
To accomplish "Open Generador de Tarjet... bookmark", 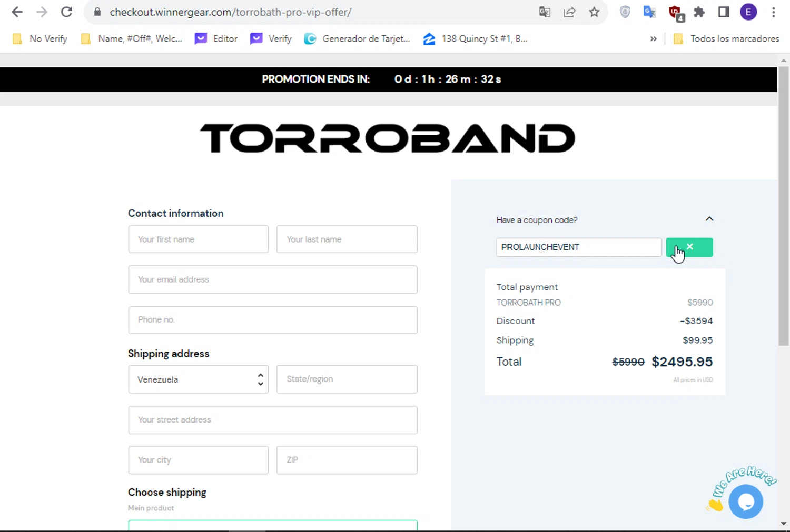I will pyautogui.click(x=357, y=38).
